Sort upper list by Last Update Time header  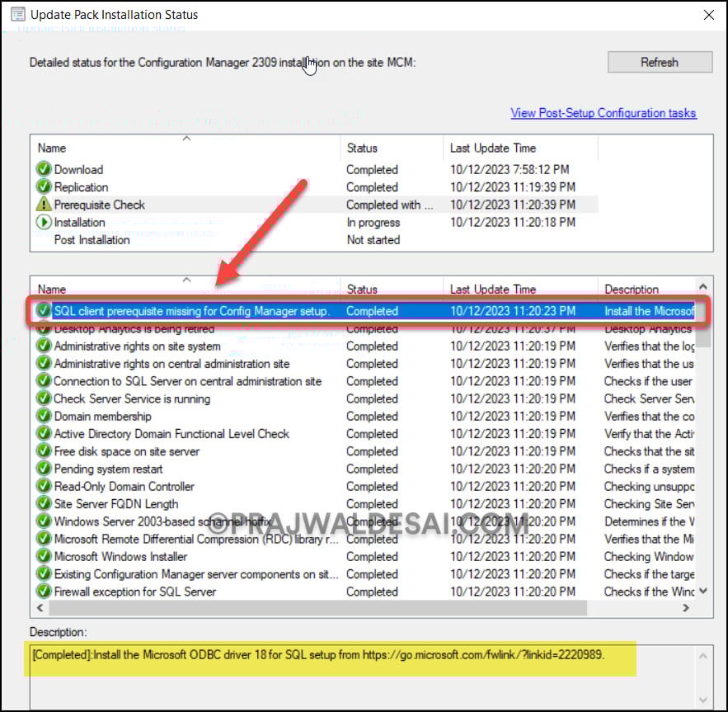click(x=520, y=148)
